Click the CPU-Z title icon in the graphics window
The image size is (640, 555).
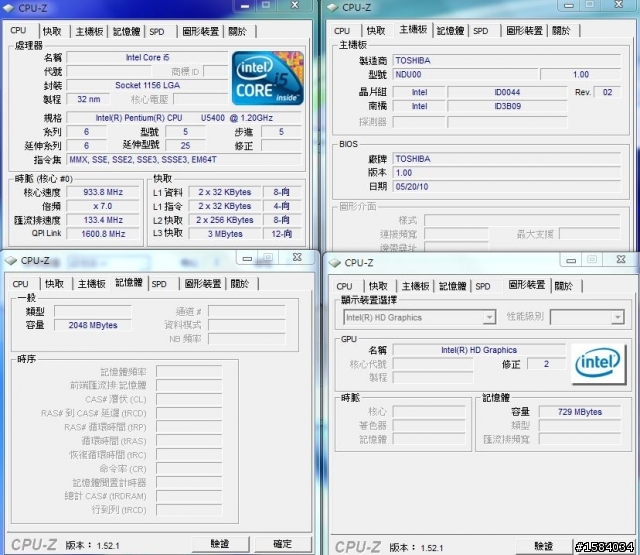coord(335,263)
